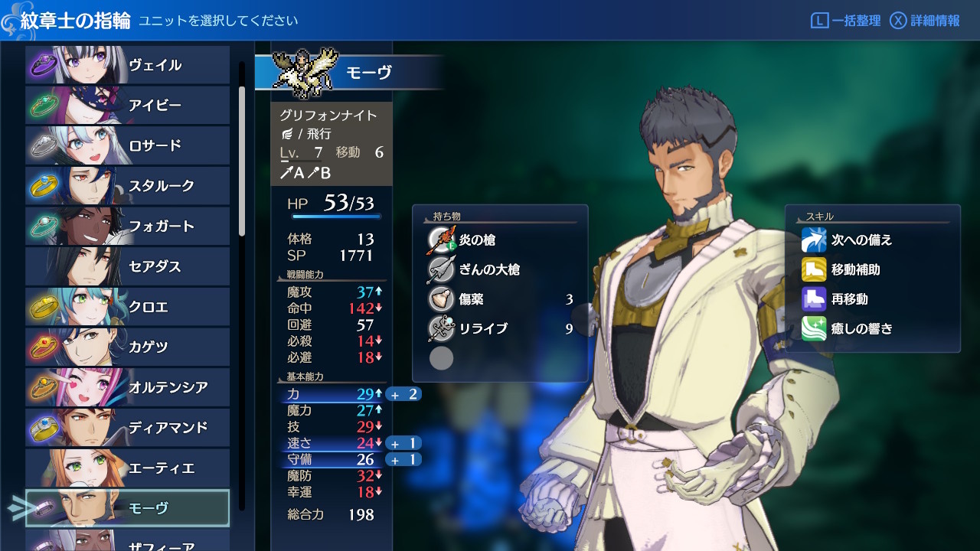Select the 次への備え skill icon
The image size is (980, 551).
(814, 240)
